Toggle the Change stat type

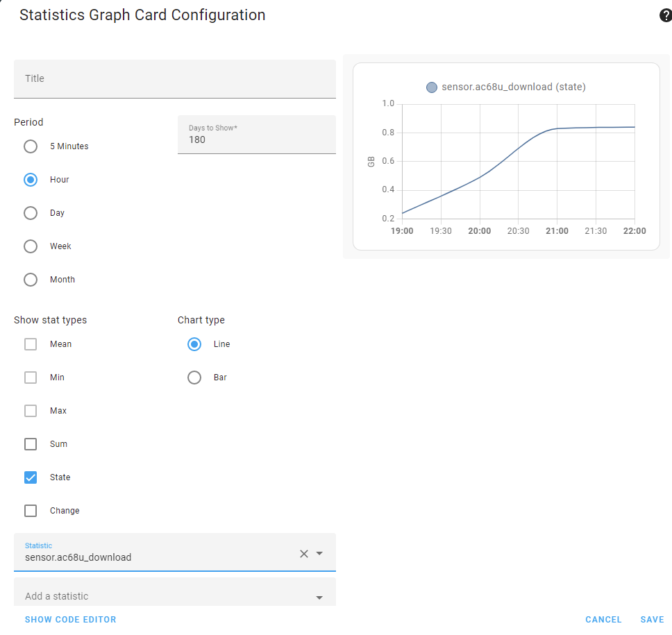tap(31, 510)
